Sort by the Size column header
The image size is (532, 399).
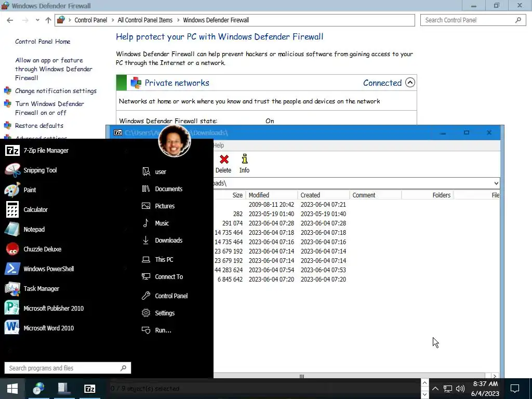(229, 195)
